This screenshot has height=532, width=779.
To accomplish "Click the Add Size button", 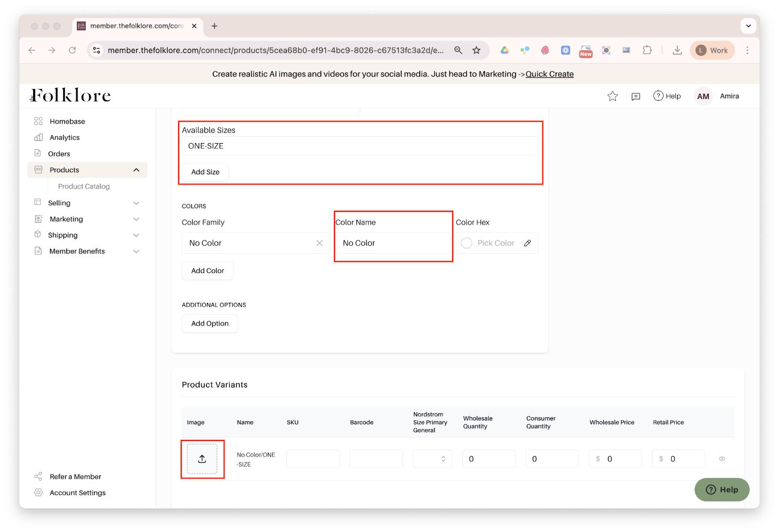I will click(205, 172).
